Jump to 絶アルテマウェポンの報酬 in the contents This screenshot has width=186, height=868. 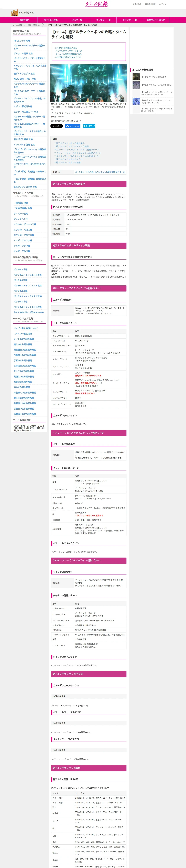pyautogui.click(x=68, y=162)
